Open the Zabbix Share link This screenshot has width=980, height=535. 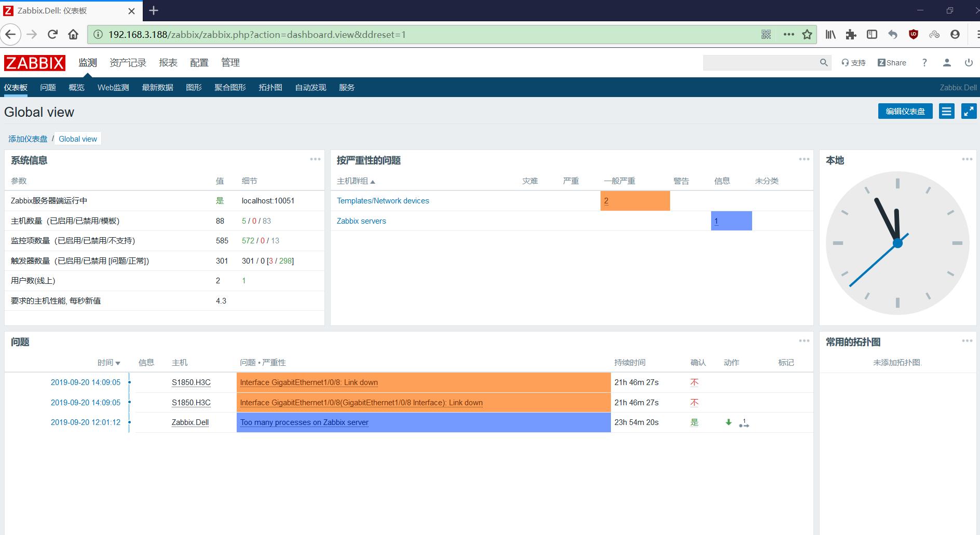coord(892,63)
